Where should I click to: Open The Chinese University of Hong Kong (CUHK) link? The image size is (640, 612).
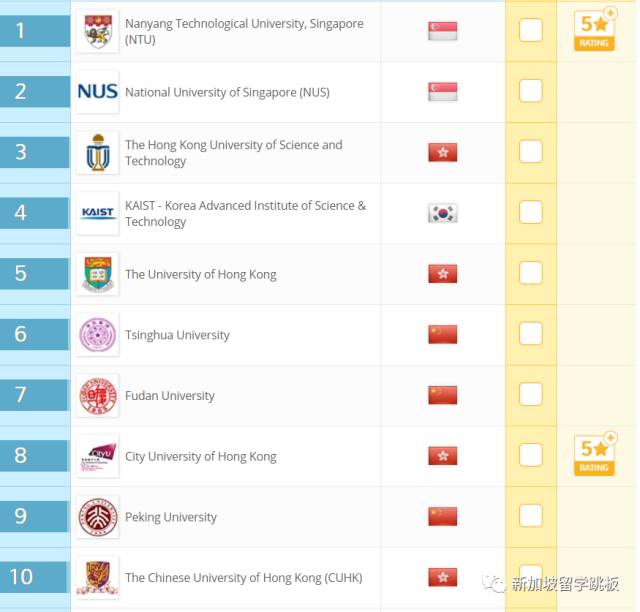[x=243, y=578]
